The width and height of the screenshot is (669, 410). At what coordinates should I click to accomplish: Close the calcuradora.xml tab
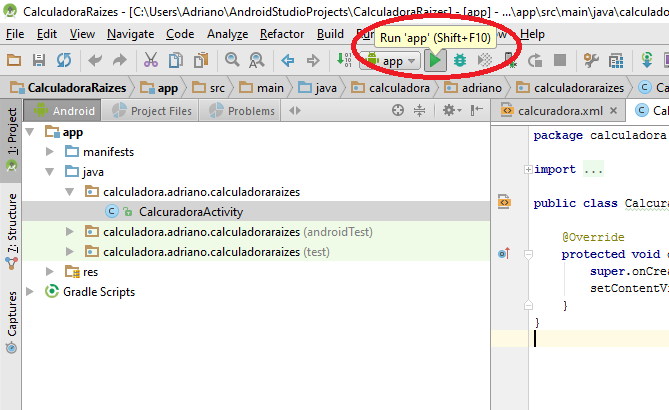click(614, 111)
